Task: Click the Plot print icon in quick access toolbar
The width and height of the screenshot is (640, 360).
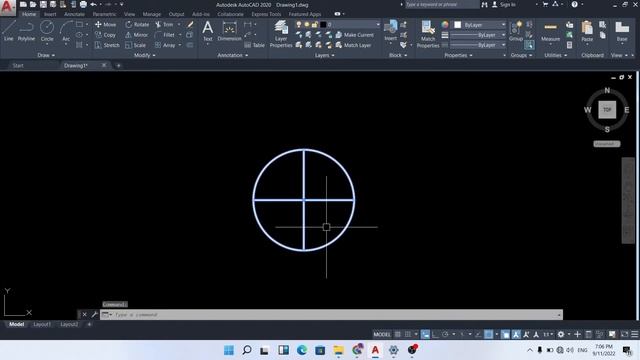Action: pos(83,4)
